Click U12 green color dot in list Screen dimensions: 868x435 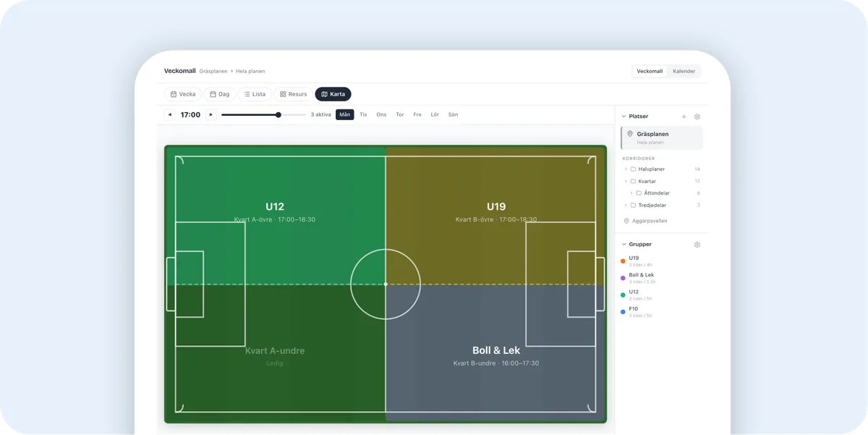623,295
